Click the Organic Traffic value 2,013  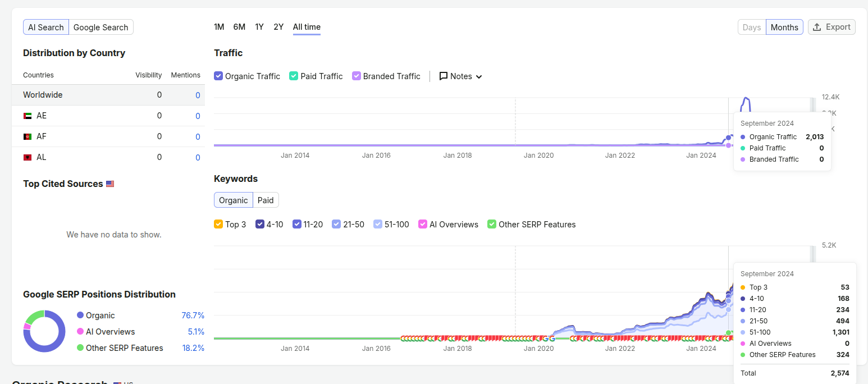tap(815, 137)
